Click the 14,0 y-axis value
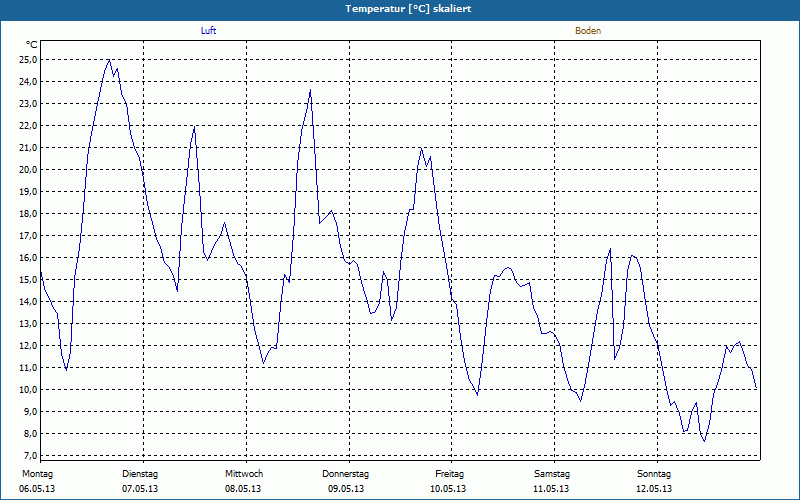 [28, 302]
